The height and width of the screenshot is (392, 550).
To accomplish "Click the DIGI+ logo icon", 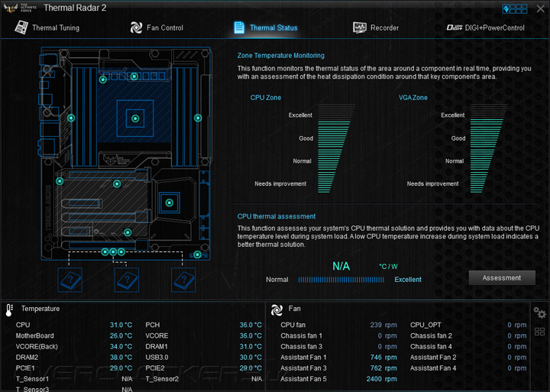I will tap(455, 28).
